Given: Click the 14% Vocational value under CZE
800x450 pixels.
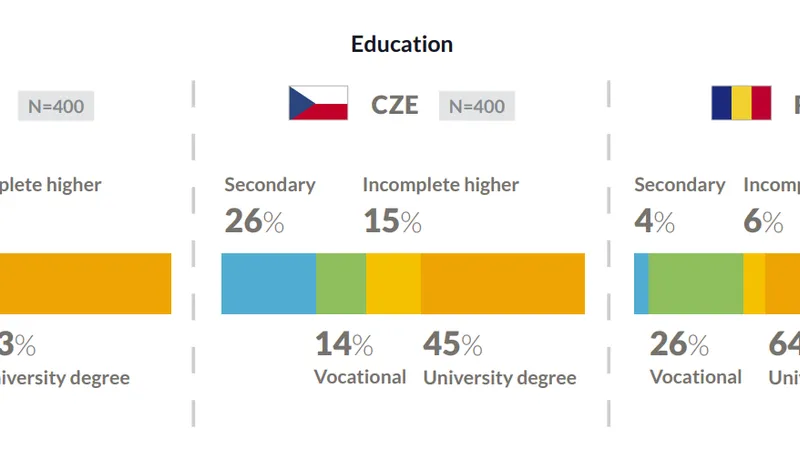Looking at the screenshot, I should [x=344, y=344].
